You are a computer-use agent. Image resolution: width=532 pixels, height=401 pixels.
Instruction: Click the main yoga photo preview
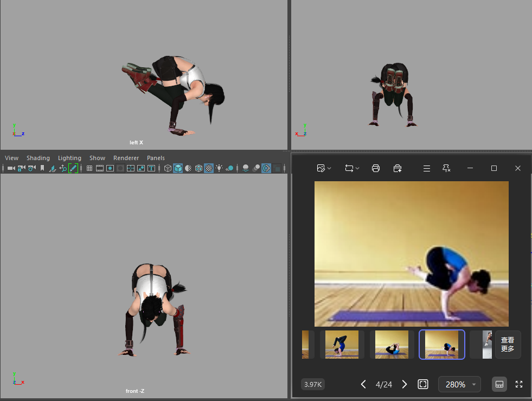(x=411, y=253)
